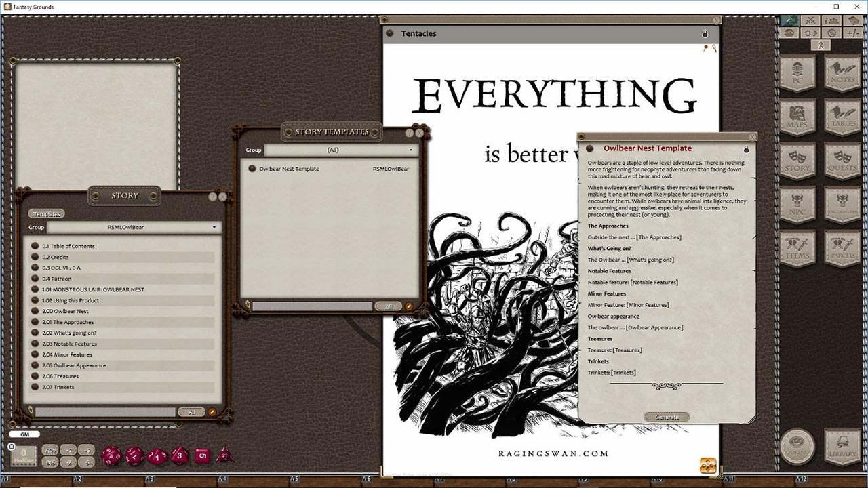
Task: Open the PC character sidebar button
Action: (797, 75)
